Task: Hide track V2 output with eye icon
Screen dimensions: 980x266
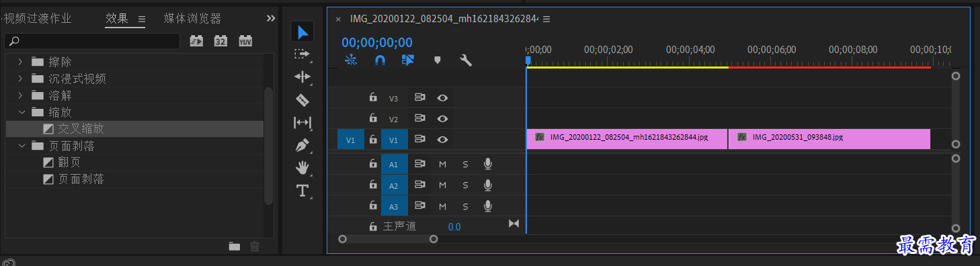Action: 442,119
